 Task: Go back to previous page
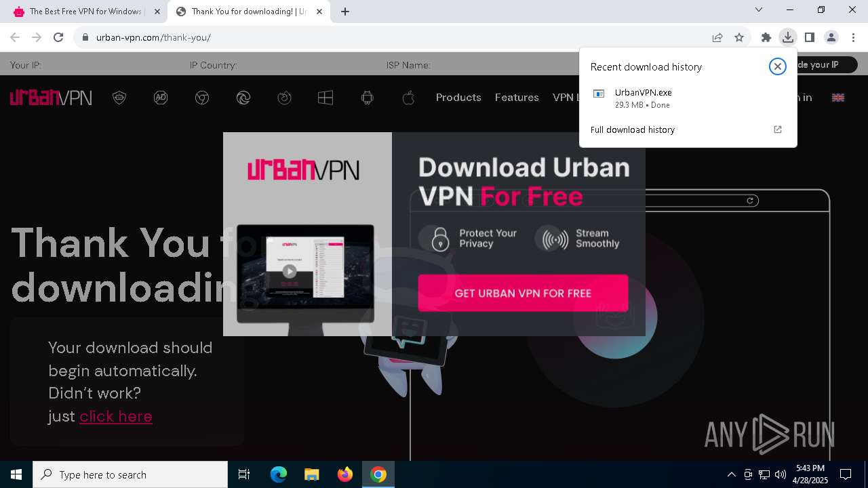coord(15,37)
